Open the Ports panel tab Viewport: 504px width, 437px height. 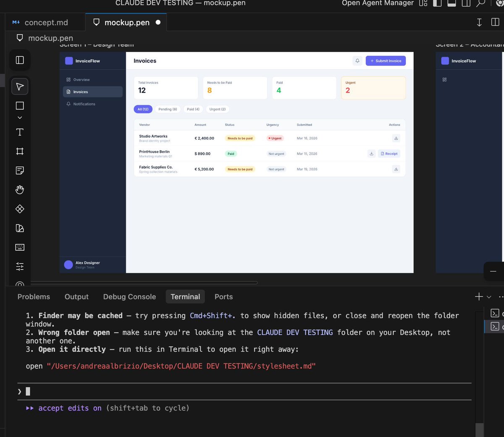(x=223, y=297)
